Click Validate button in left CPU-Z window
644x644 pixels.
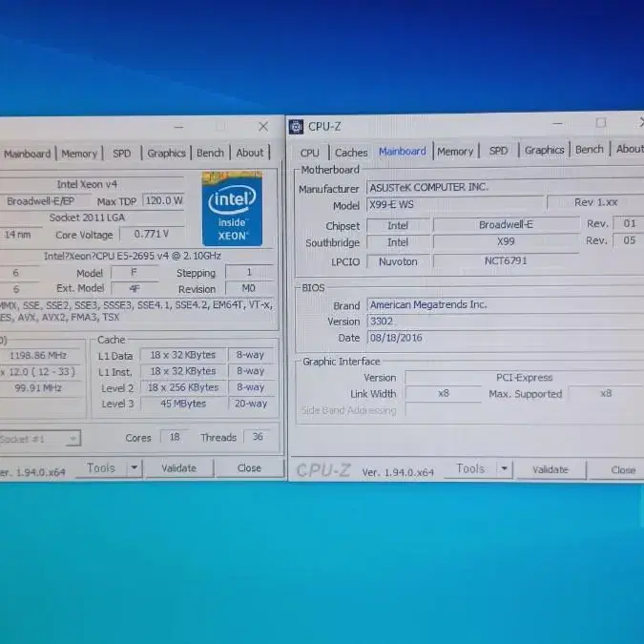pyautogui.click(x=178, y=468)
